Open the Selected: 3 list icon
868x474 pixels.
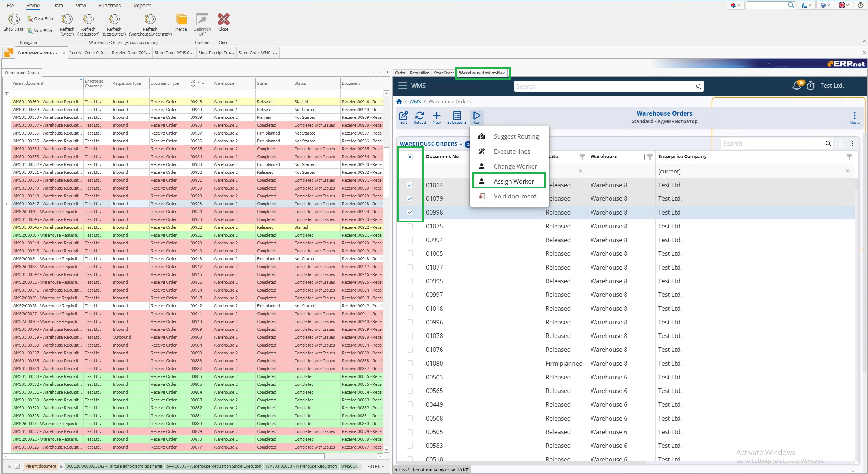[457, 117]
